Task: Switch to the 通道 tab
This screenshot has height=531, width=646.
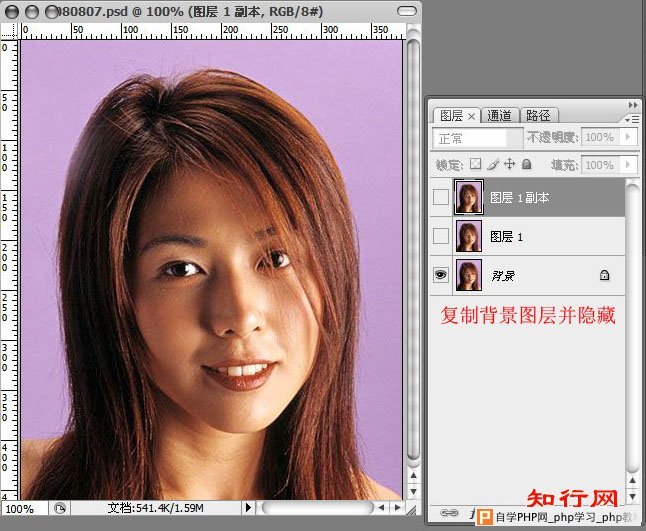Action: tap(499, 115)
